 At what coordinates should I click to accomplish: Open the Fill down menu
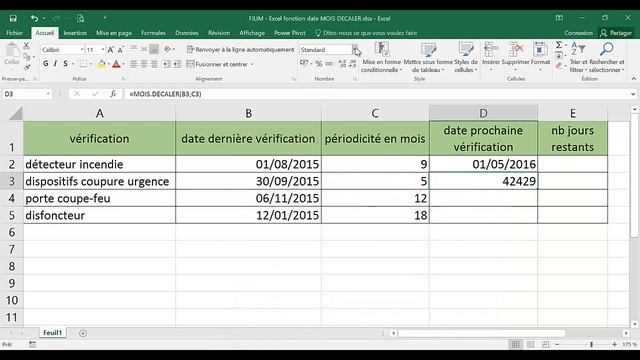pyautogui.click(x=559, y=56)
